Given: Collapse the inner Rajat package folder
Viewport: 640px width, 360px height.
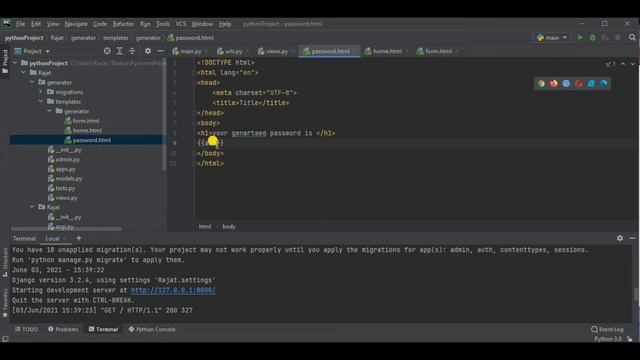Looking at the screenshot, I should [32, 207].
